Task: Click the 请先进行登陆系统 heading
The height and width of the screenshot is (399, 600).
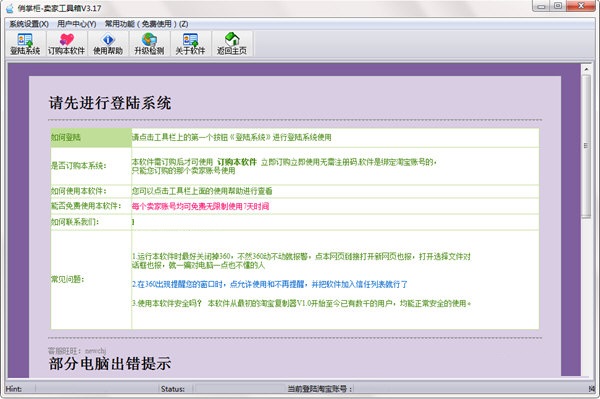Action: click(x=110, y=103)
